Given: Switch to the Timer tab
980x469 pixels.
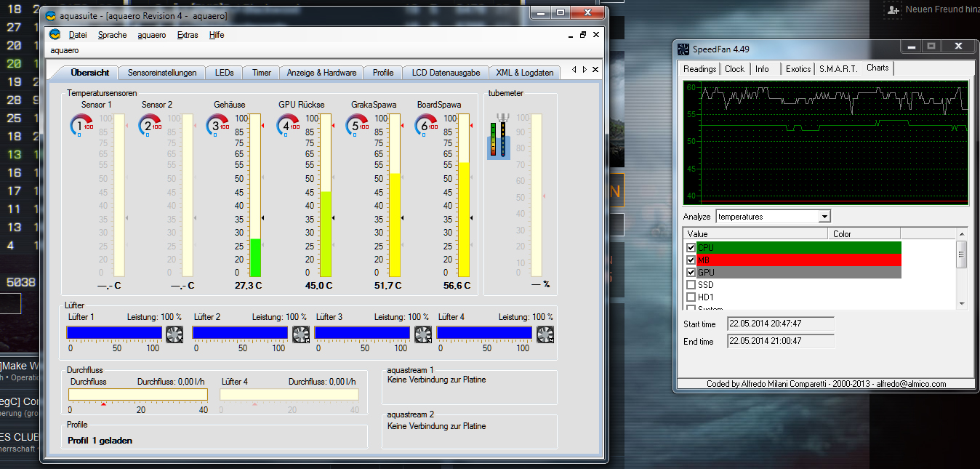Looking at the screenshot, I should [x=262, y=73].
